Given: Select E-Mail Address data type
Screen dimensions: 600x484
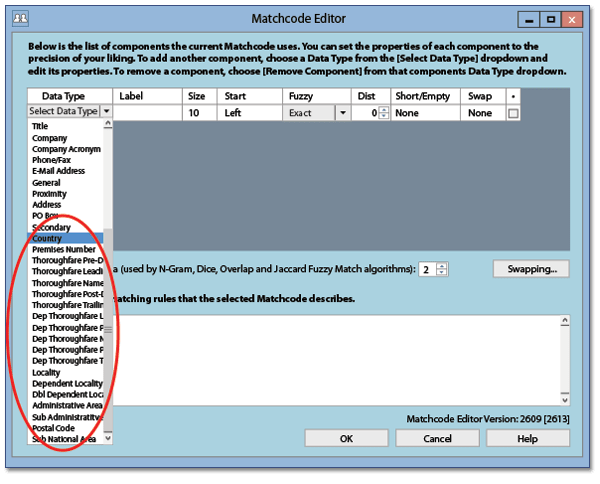Looking at the screenshot, I should [60, 171].
